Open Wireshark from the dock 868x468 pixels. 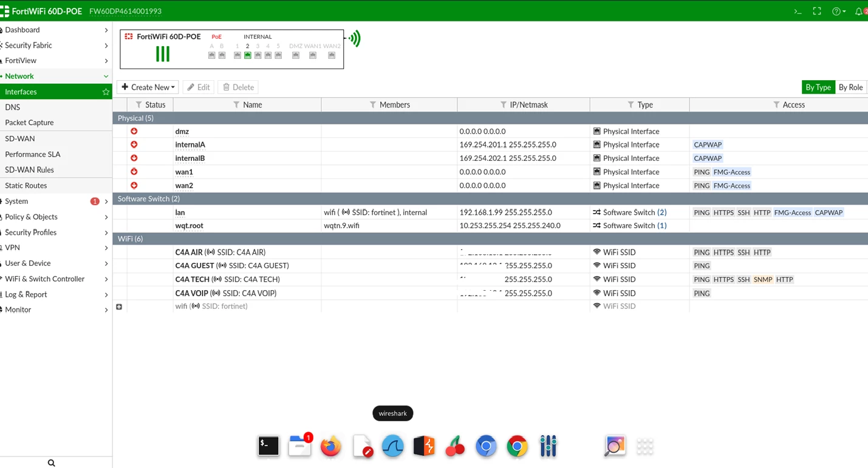(393, 446)
